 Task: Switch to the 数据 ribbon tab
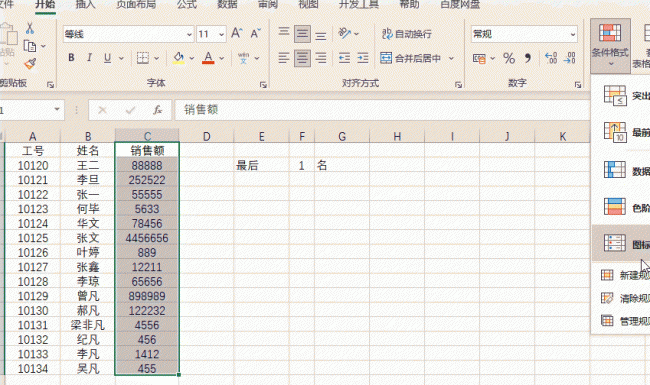click(228, 5)
